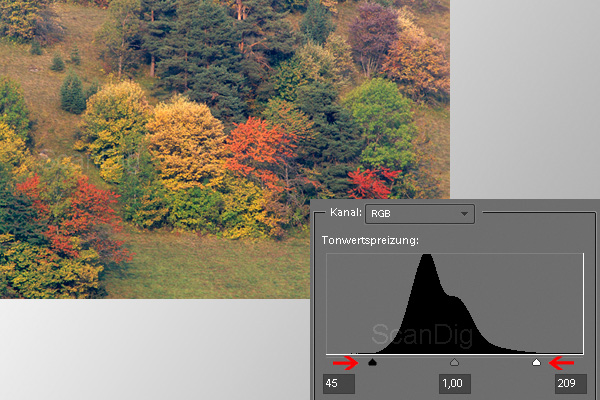Click the highlight input field showing 209
The width and height of the screenshot is (600, 400).
[570, 384]
